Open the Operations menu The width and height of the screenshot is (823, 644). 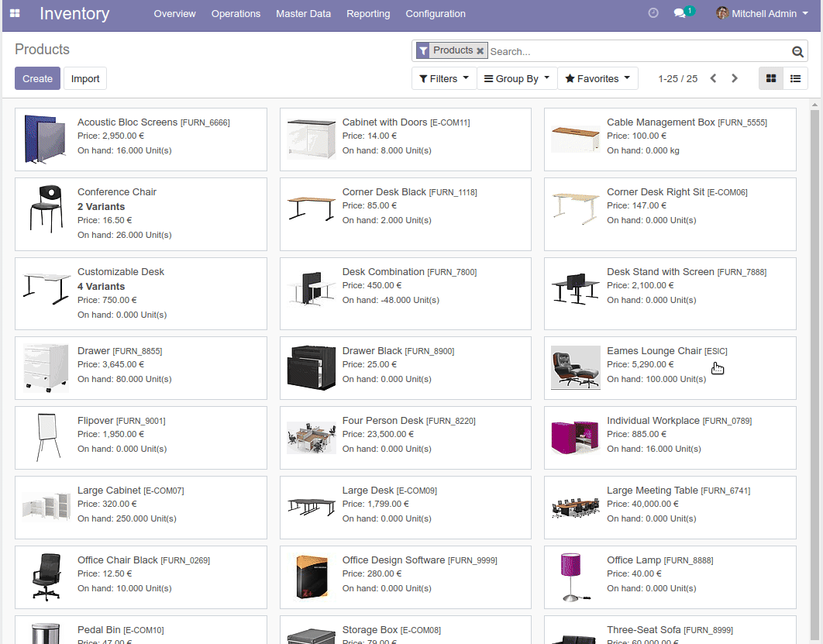236,13
